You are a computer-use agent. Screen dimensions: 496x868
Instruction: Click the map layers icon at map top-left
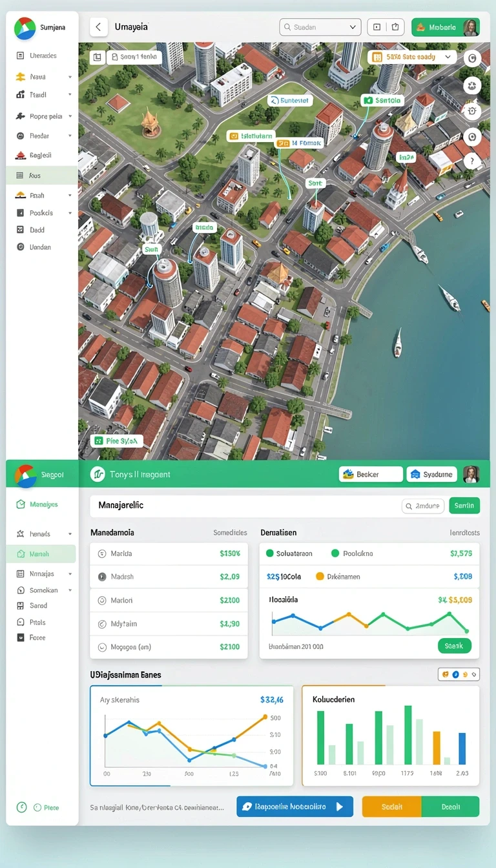pos(97,57)
